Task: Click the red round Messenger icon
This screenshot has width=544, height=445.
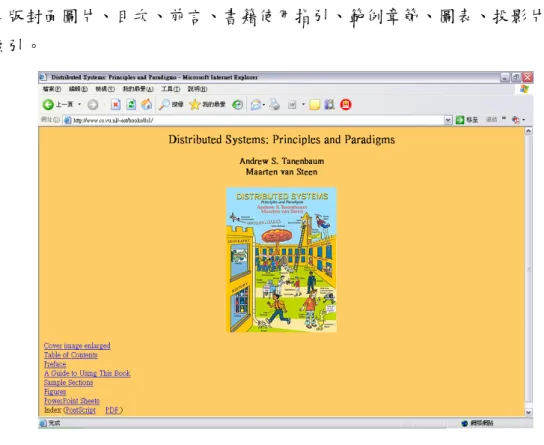Action: [346, 104]
